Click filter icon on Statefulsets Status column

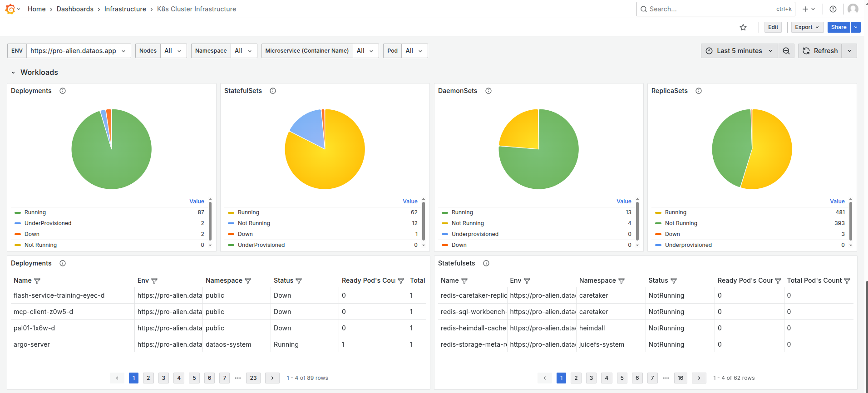pos(674,281)
